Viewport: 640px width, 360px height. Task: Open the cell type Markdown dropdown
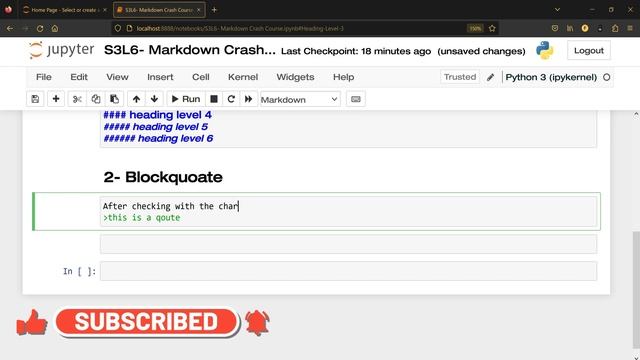tap(300, 100)
